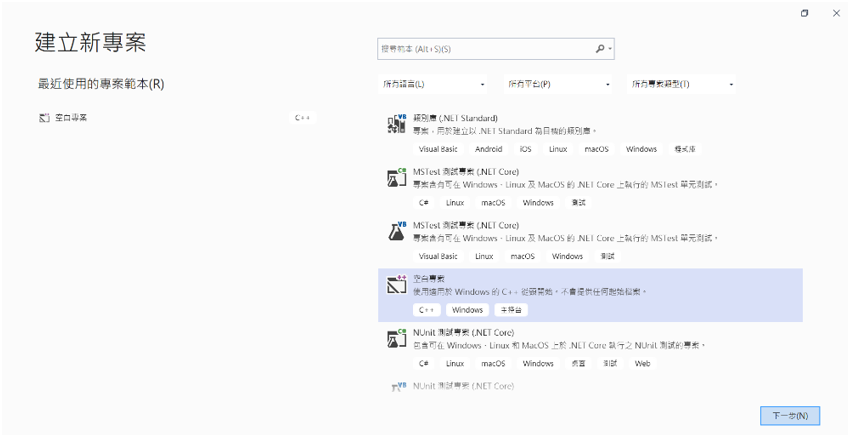850x436 pixels.
Task: Open the all languages filter dropdown
Action: tap(433, 84)
